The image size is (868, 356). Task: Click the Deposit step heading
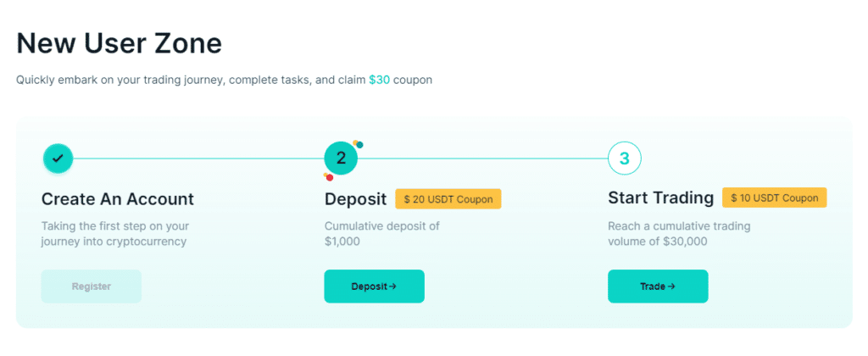click(x=356, y=199)
